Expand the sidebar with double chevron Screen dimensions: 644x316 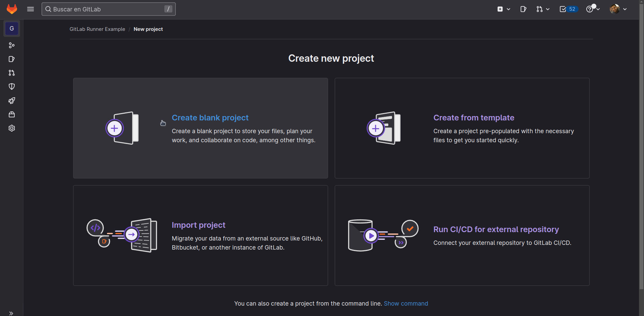[11, 313]
